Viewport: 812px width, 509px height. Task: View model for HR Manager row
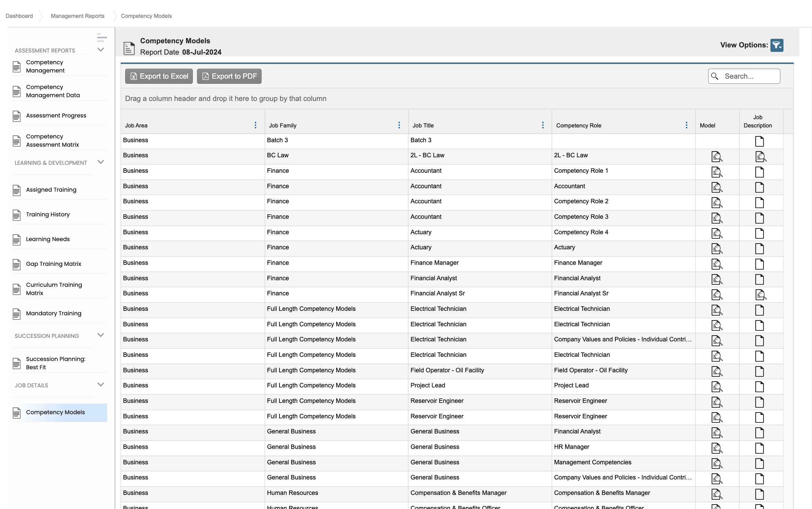(717, 448)
